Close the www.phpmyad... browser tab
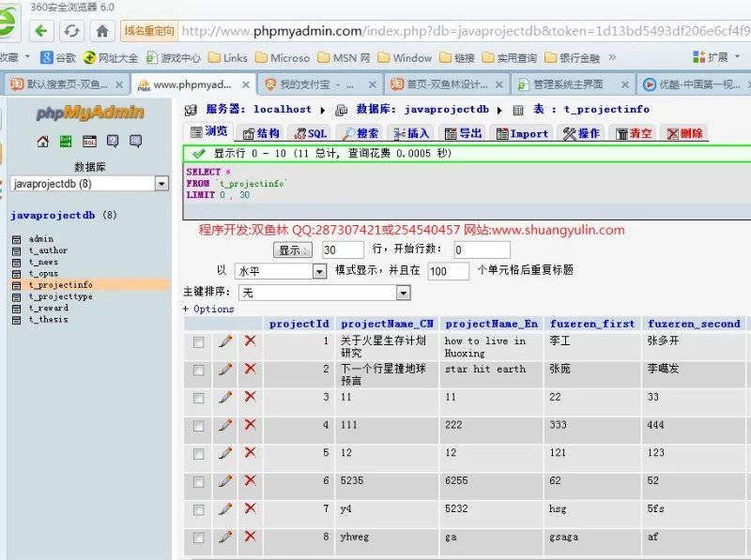The width and height of the screenshot is (751, 560). click(x=246, y=84)
